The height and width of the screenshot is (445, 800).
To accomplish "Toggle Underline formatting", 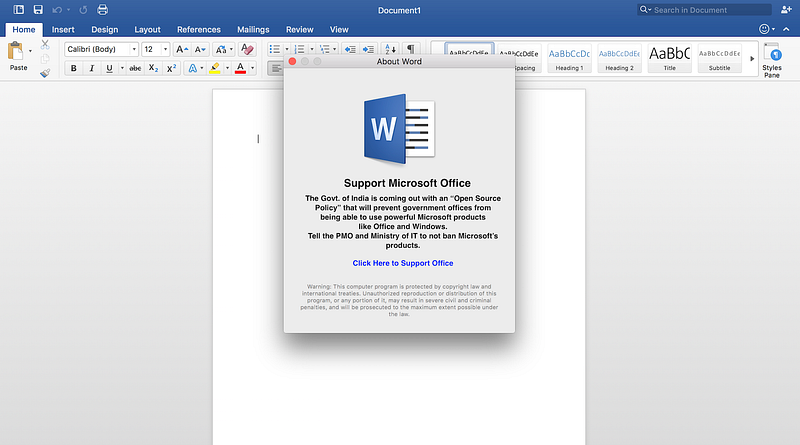I will pyautogui.click(x=109, y=68).
